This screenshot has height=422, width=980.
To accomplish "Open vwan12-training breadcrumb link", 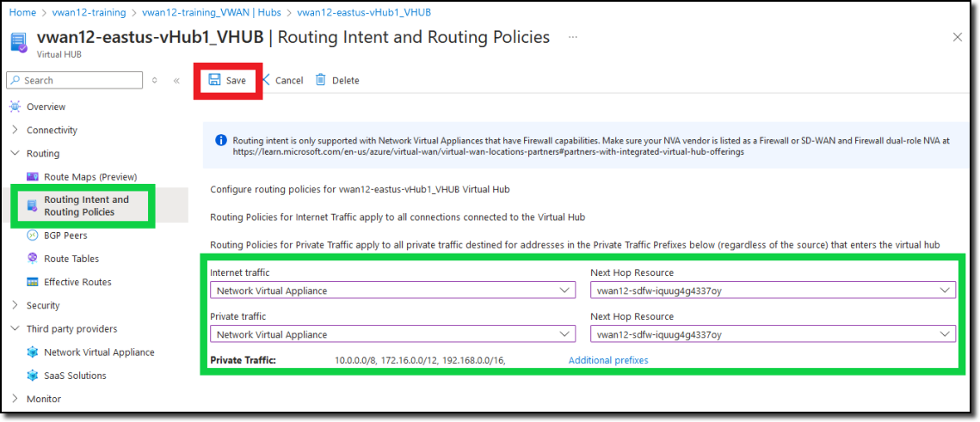I will pyautogui.click(x=89, y=12).
